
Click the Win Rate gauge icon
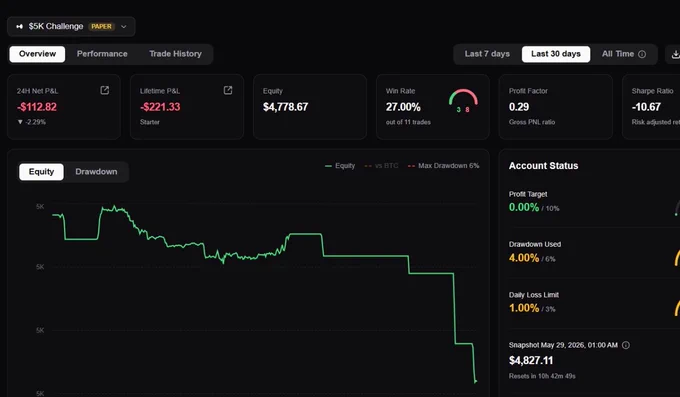(463, 101)
